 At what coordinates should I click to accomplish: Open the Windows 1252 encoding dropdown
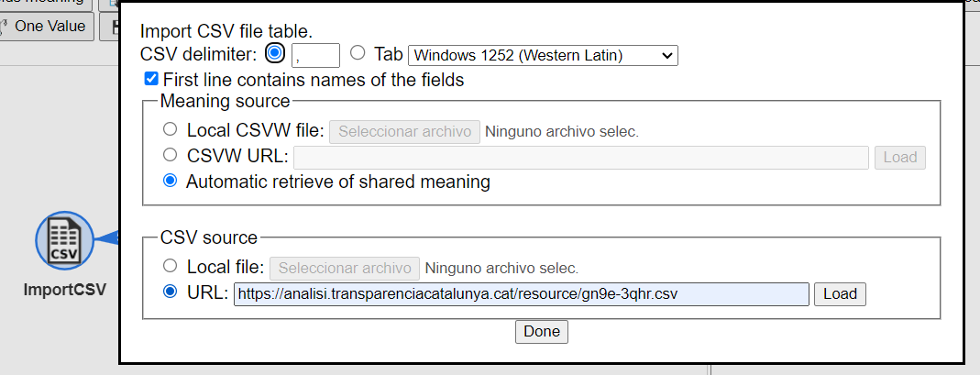tap(543, 55)
